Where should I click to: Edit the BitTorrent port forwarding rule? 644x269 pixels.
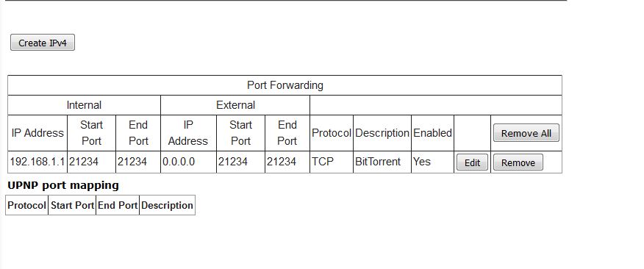click(472, 162)
